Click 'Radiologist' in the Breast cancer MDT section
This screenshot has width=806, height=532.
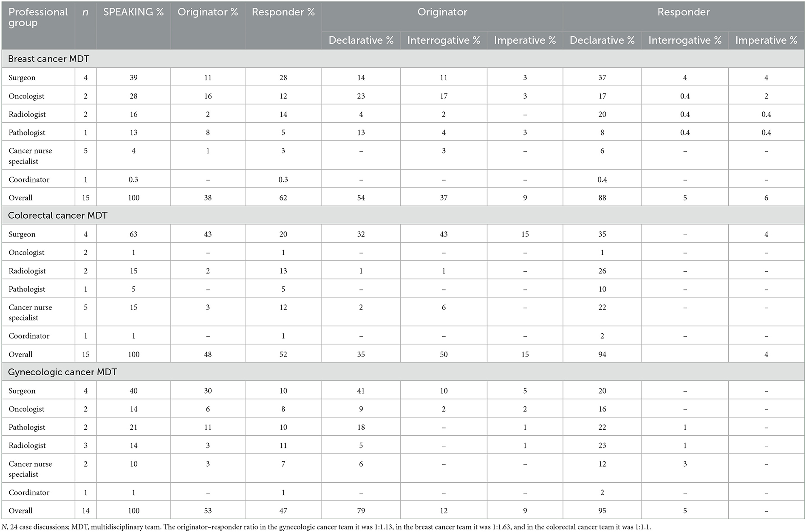coord(27,114)
